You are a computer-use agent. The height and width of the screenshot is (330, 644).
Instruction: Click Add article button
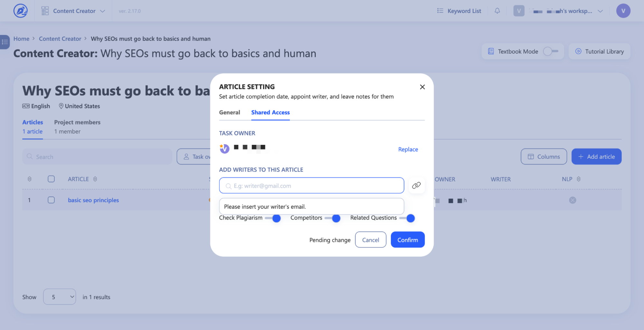(x=596, y=156)
